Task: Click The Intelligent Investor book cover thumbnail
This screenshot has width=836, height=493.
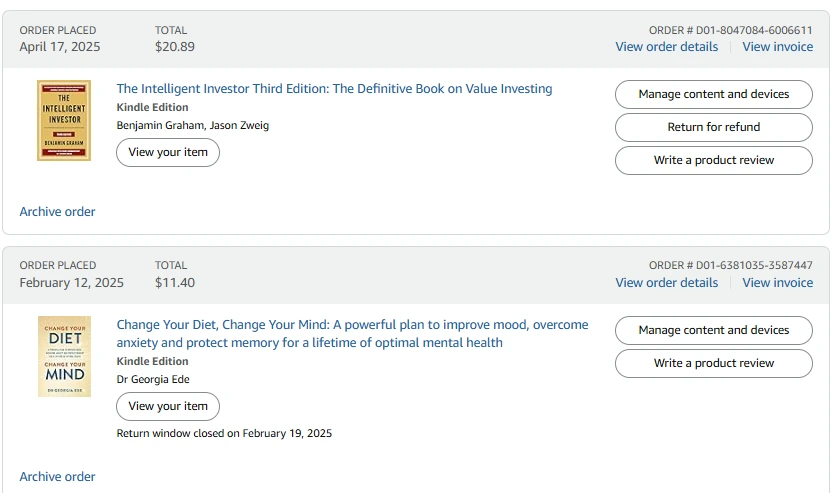Action: click(x=64, y=120)
